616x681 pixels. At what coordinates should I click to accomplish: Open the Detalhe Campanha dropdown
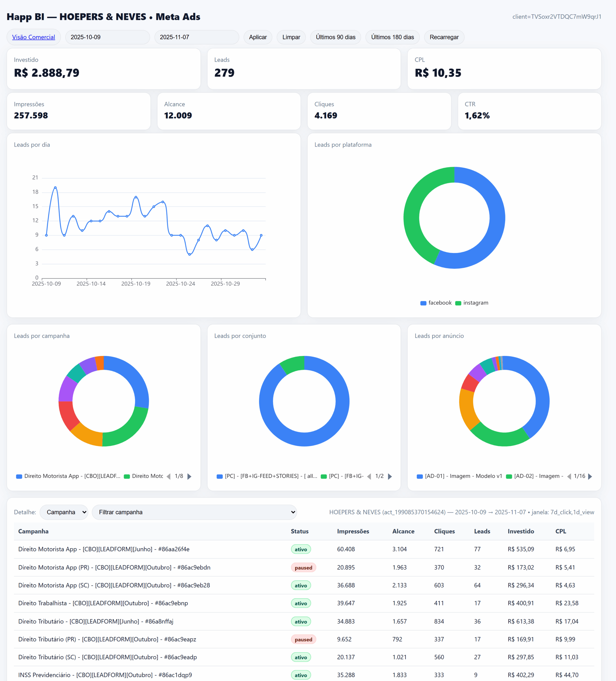tap(64, 512)
